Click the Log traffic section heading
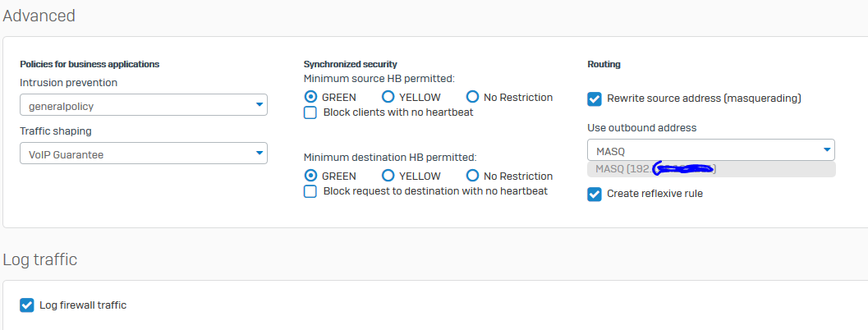 [40, 260]
